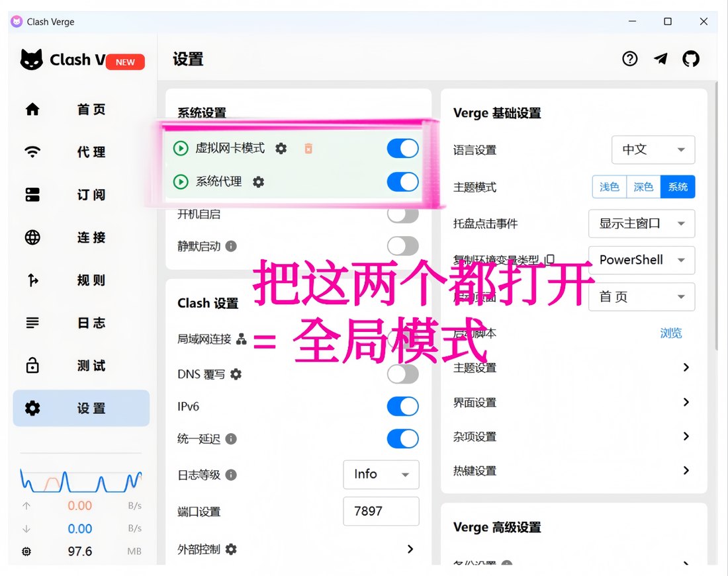
Task: Expand the 主题设置 row
Action: click(x=573, y=367)
